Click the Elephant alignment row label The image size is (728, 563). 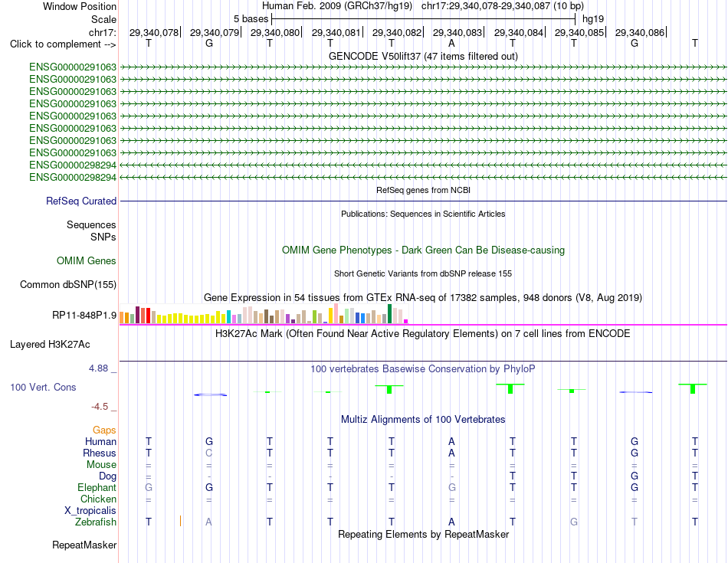point(97,488)
